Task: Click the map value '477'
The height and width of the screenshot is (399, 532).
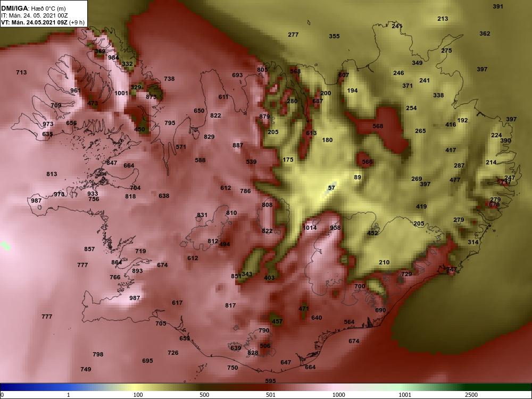Action: click(455, 180)
